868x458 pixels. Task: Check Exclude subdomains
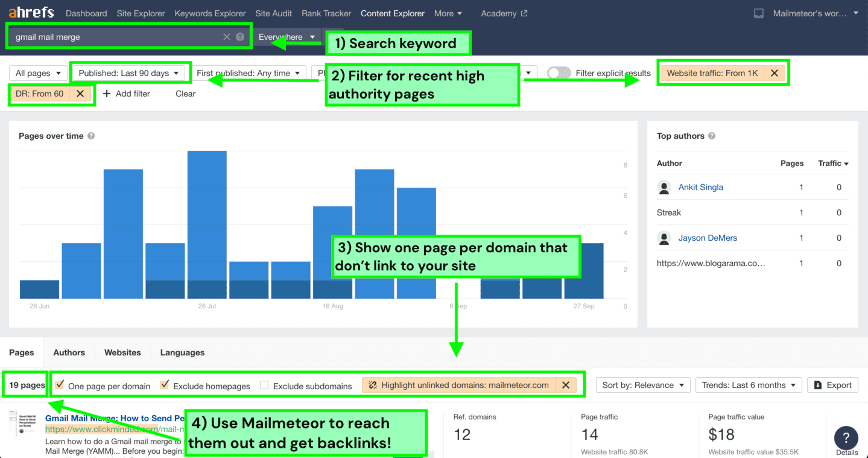264,385
